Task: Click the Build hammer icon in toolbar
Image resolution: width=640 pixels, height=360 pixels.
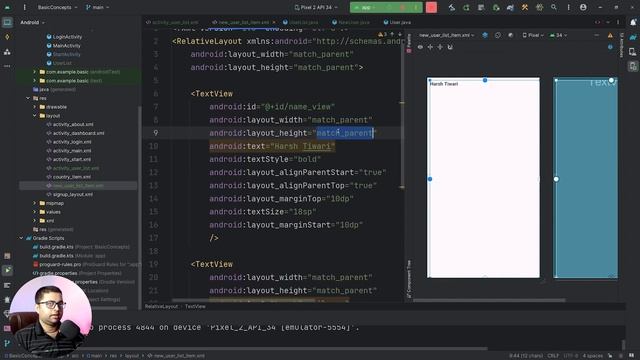Action: (451, 7)
